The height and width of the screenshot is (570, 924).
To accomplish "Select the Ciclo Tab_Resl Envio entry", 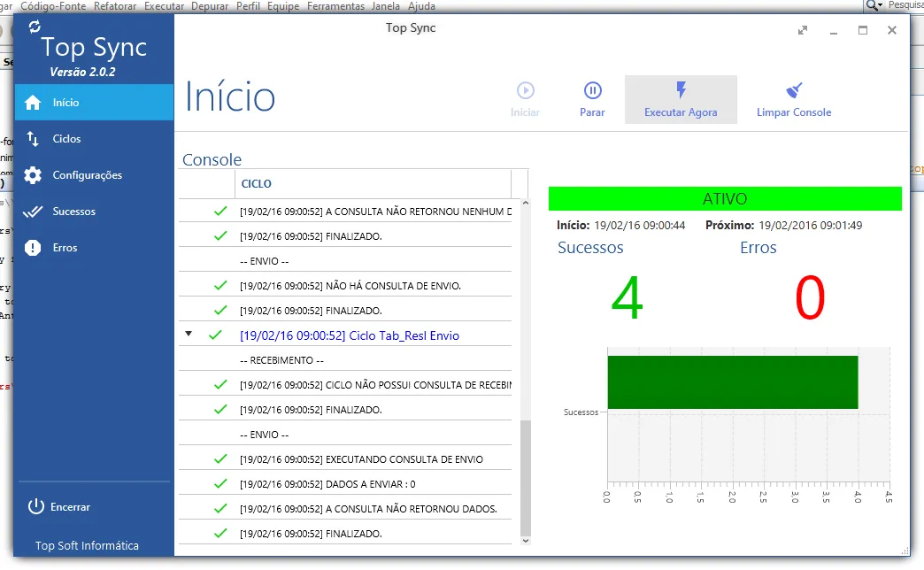I will (349, 336).
